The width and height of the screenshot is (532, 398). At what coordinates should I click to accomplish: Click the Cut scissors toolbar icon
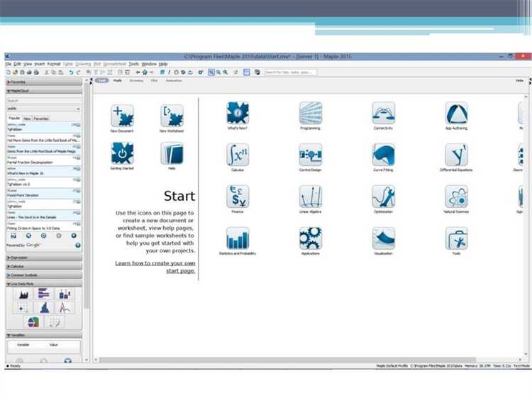pos(47,72)
